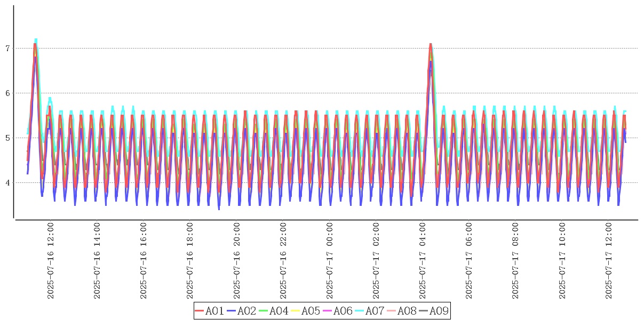
Task: Click the red line swatch for A01
Action: click(200, 311)
